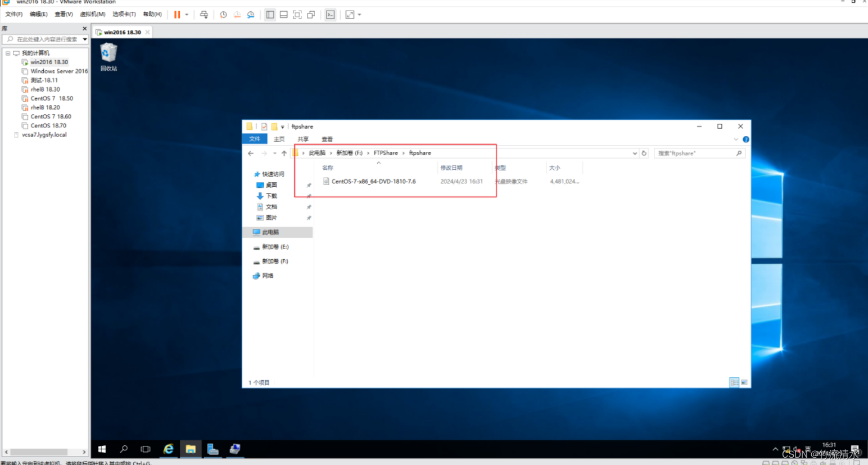Click the Unity mode icon
Image resolution: width=868 pixels, height=465 pixels.
311,15
